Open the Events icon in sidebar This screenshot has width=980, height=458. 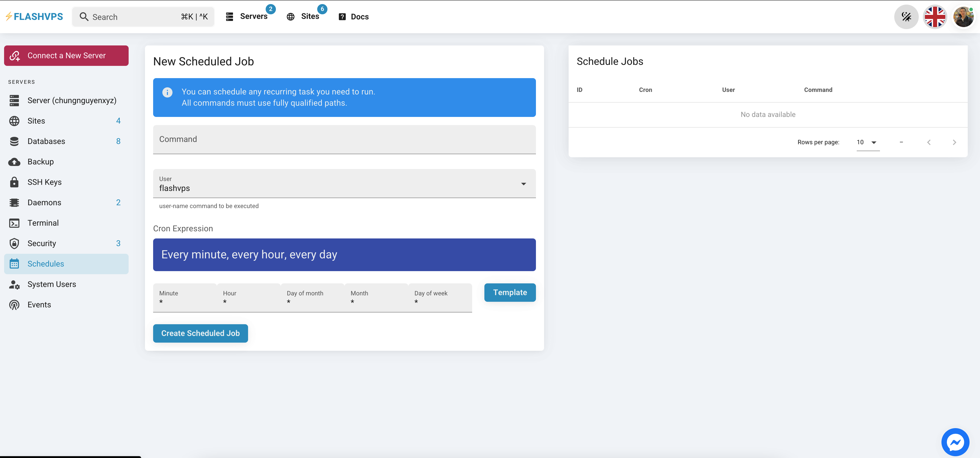click(x=14, y=304)
